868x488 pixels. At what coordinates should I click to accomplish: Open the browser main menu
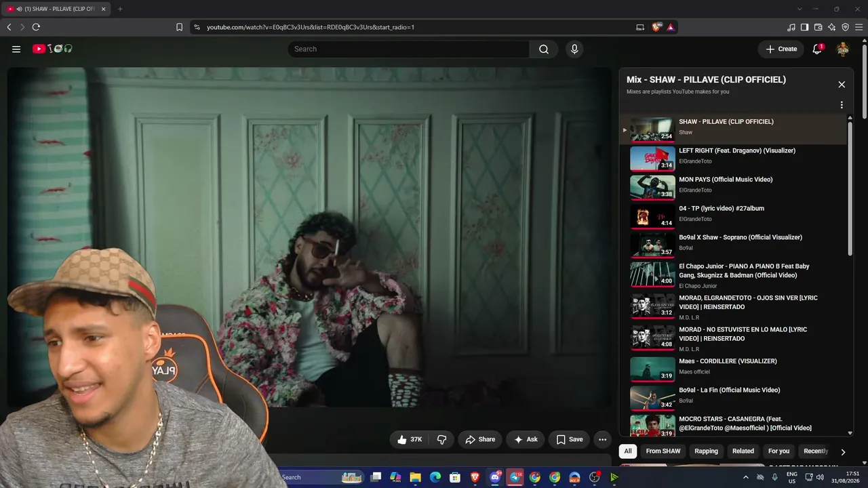(x=859, y=27)
